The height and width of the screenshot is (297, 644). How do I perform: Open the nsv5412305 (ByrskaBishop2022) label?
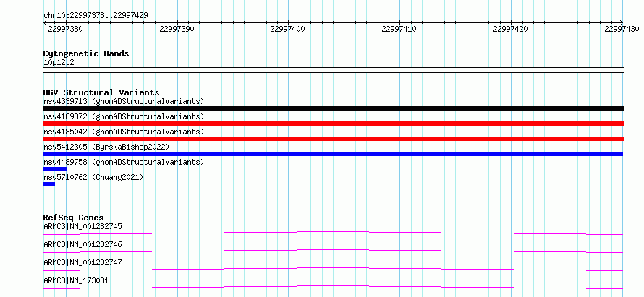[106, 147]
